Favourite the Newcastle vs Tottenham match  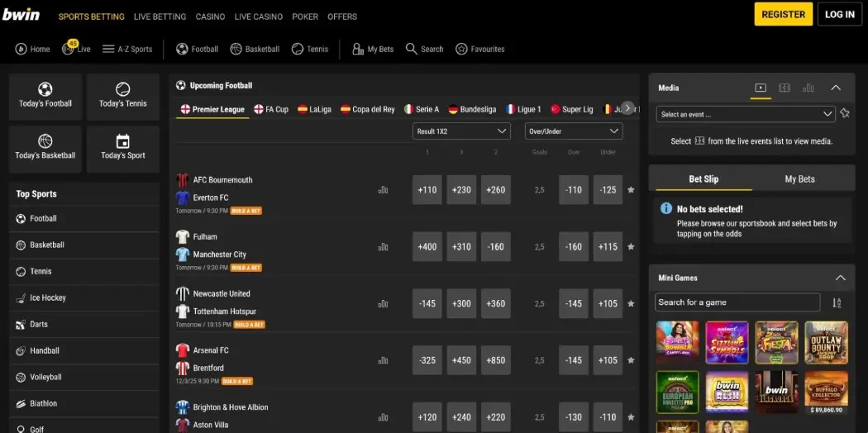click(x=631, y=303)
